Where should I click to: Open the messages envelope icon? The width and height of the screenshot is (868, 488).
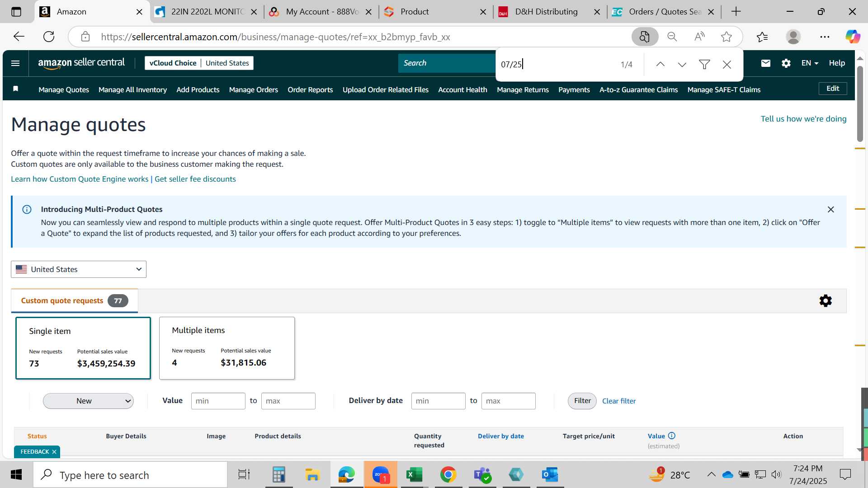pyautogui.click(x=765, y=63)
